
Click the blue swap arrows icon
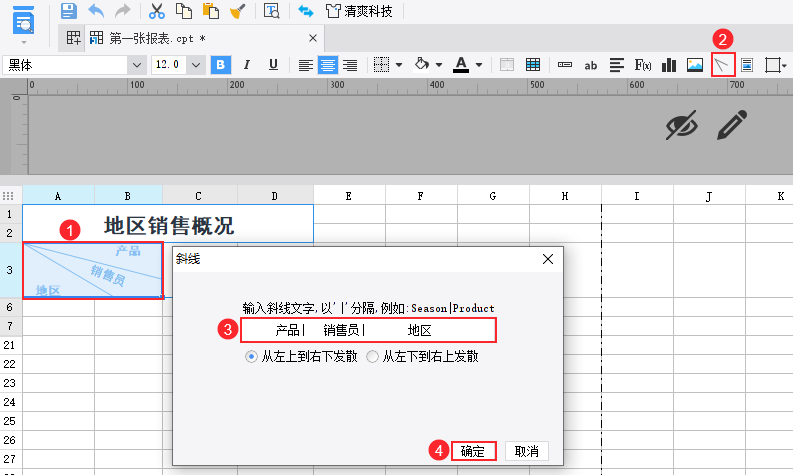[x=305, y=11]
